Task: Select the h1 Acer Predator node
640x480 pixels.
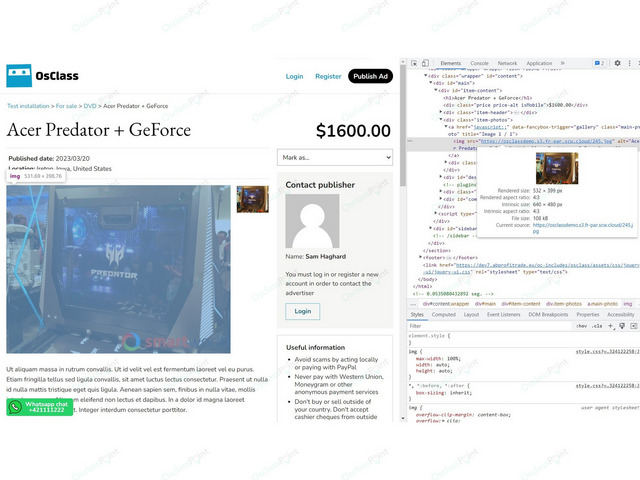Action: [x=487, y=98]
